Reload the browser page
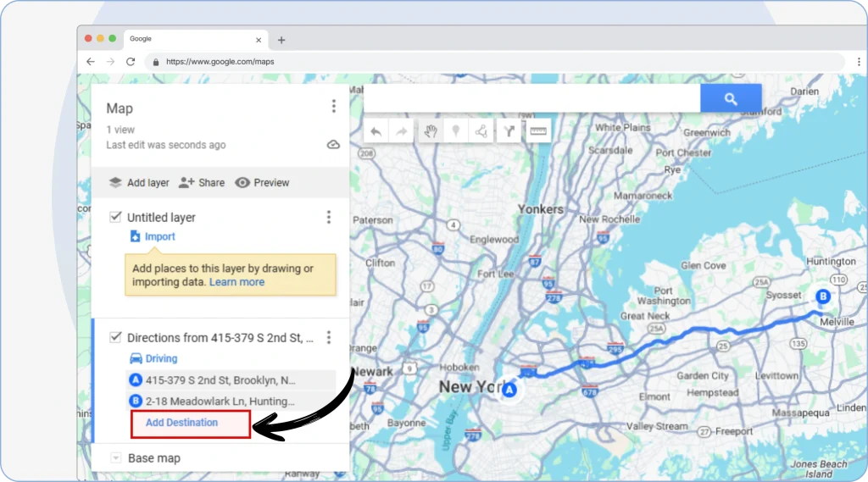Viewport: 868px width, 482px height. point(131,62)
